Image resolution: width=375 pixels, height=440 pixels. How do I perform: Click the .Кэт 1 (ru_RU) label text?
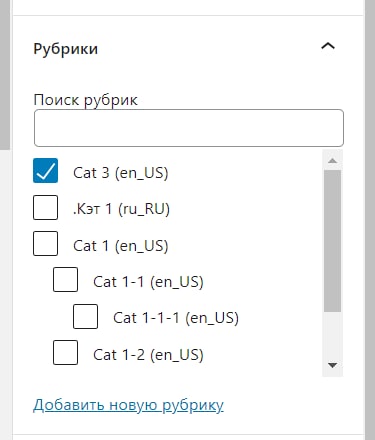point(121,209)
